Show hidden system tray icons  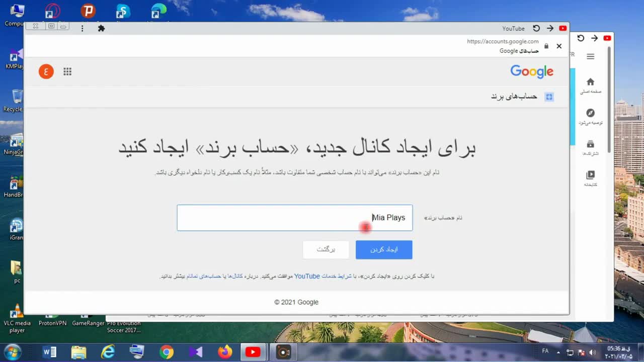[558, 352]
